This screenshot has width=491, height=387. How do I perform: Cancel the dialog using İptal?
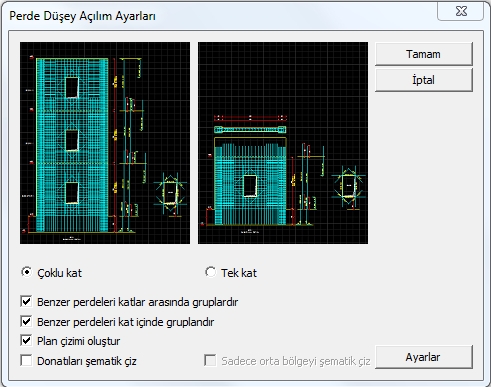[x=424, y=80]
